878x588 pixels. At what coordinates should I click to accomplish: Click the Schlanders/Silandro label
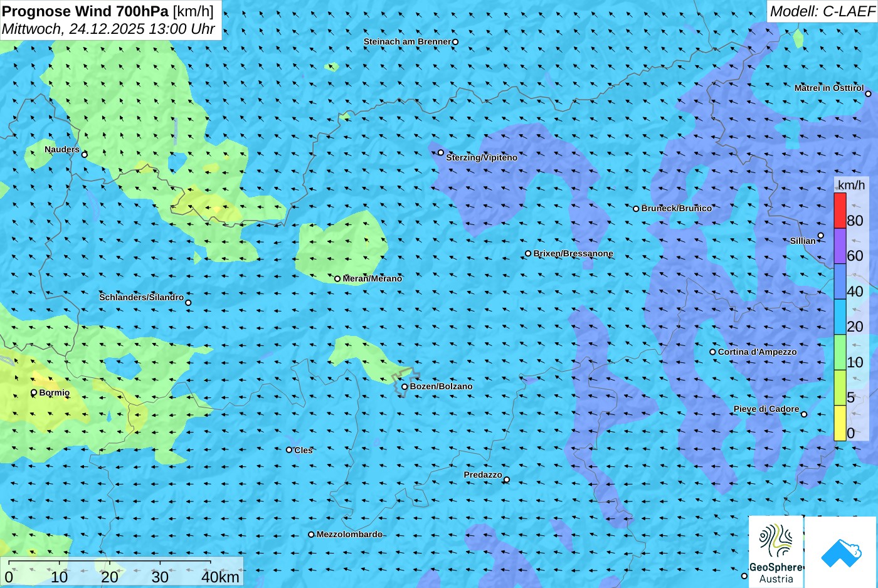point(142,297)
